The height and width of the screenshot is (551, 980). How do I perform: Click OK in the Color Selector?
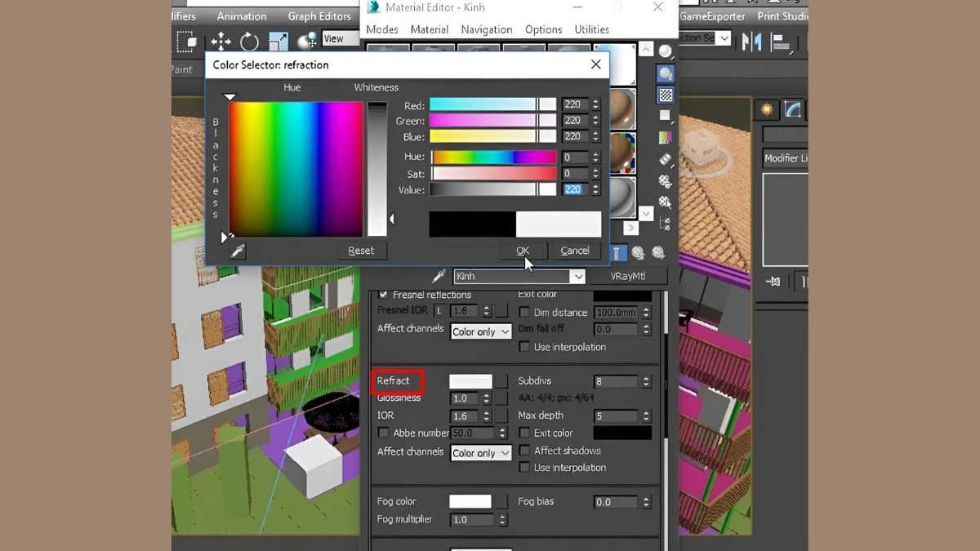(523, 251)
